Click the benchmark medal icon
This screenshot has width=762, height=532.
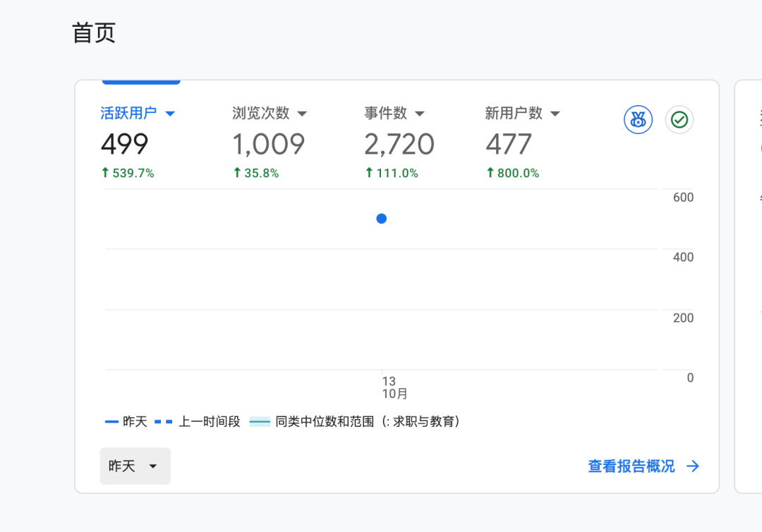[638, 119]
